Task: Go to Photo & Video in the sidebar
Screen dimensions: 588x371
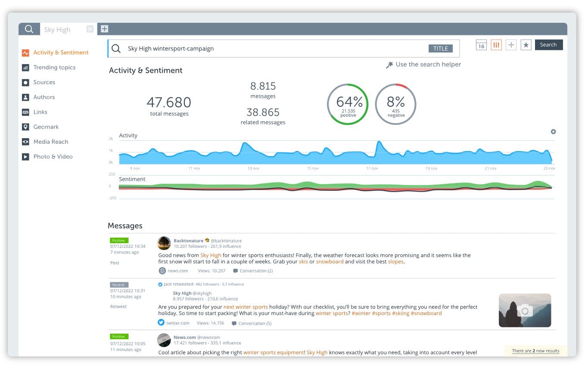Action: click(x=47, y=157)
